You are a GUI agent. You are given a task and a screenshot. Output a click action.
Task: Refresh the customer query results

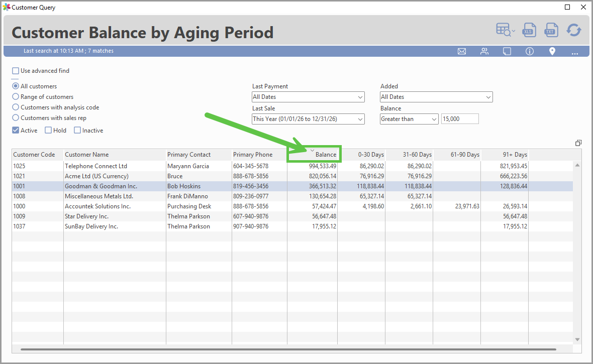pos(574,30)
